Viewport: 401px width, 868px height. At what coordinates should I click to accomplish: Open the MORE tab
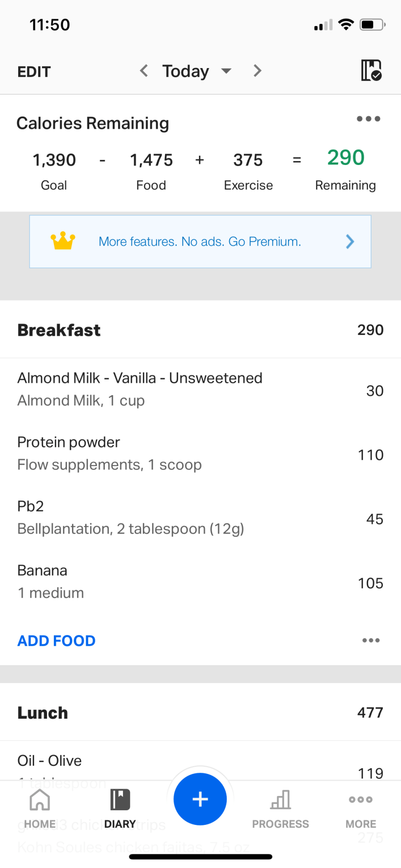pos(361,809)
